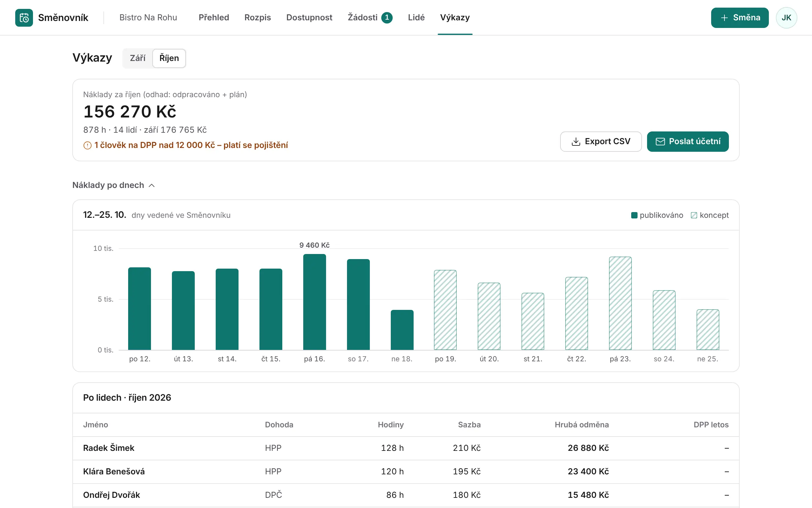Image resolution: width=812 pixels, height=508 pixels.
Task: Go to the Dostupnost tab
Action: 309,17
